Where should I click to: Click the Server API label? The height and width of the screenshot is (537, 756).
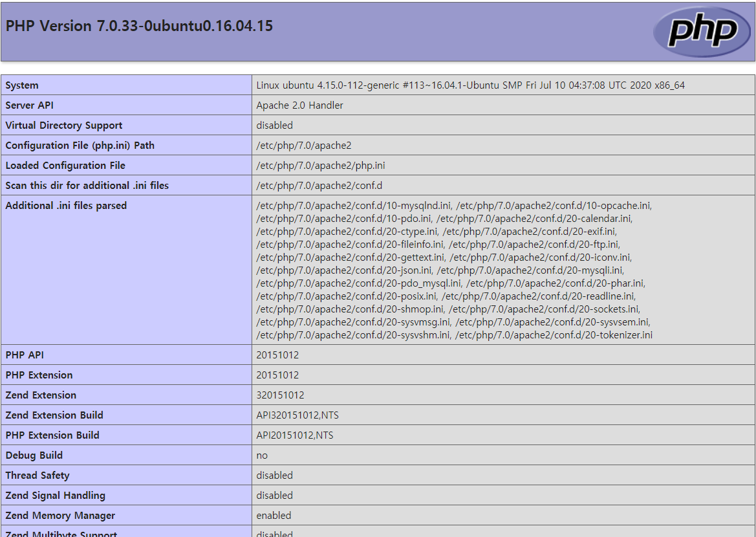coord(29,105)
